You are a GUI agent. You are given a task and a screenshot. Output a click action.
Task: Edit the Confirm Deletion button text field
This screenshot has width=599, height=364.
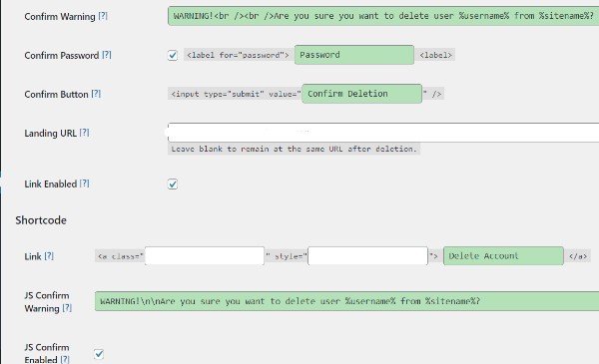(361, 94)
